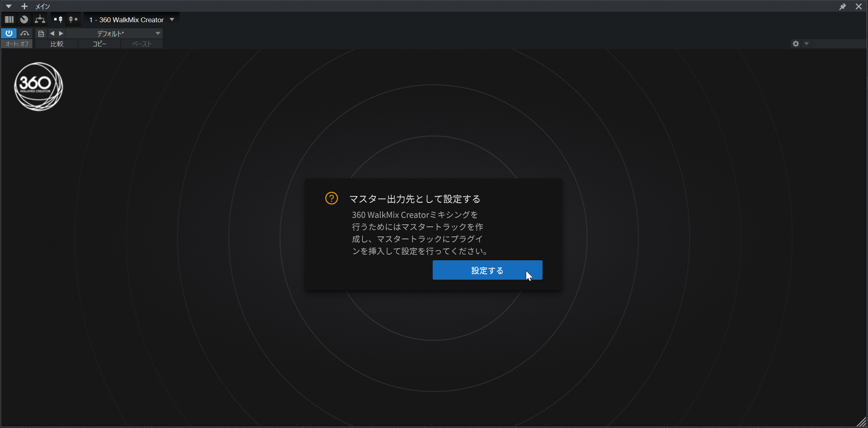Go to previous insert slot icon

click(58, 19)
